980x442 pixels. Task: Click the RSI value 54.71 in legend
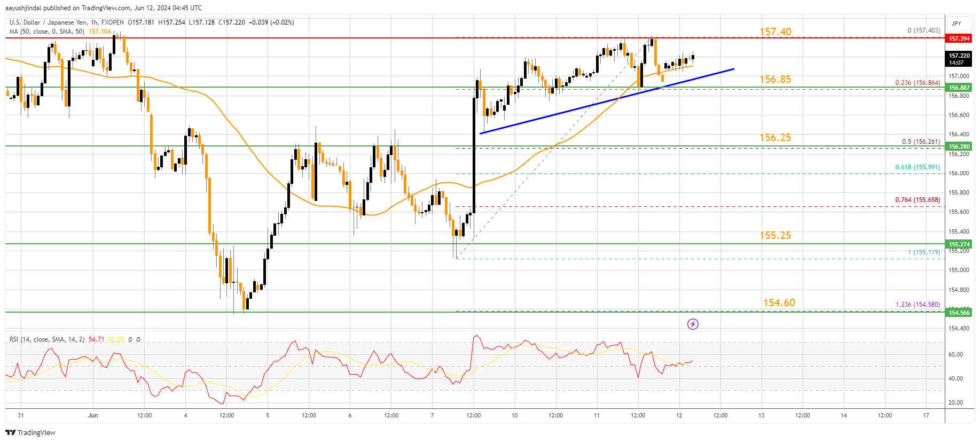point(97,339)
